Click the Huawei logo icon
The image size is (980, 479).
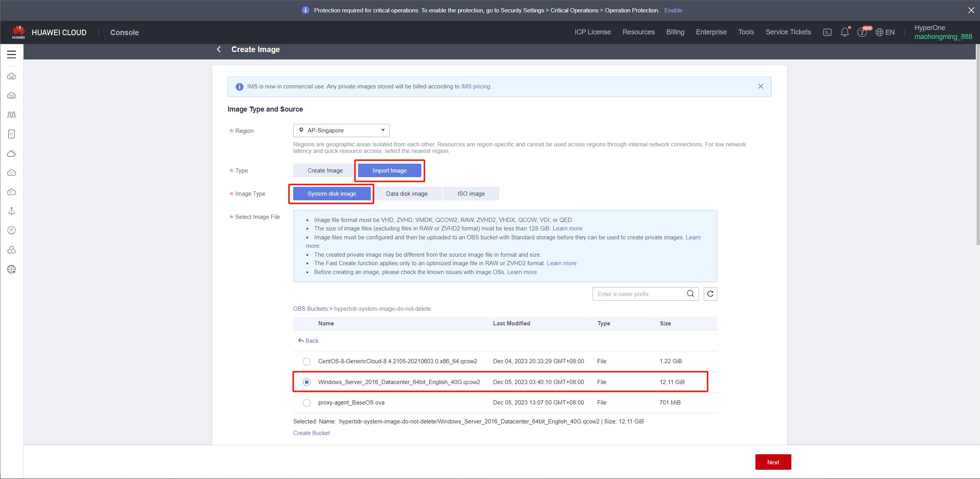[x=18, y=32]
